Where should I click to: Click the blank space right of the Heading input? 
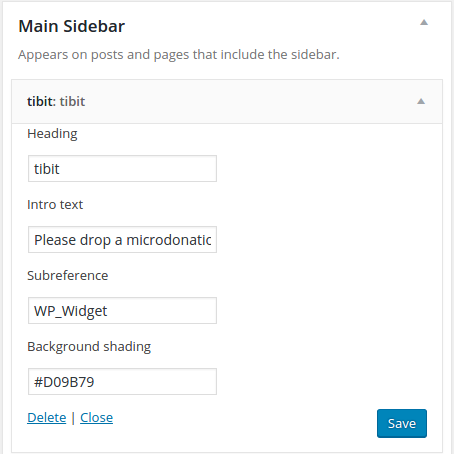click(327, 169)
